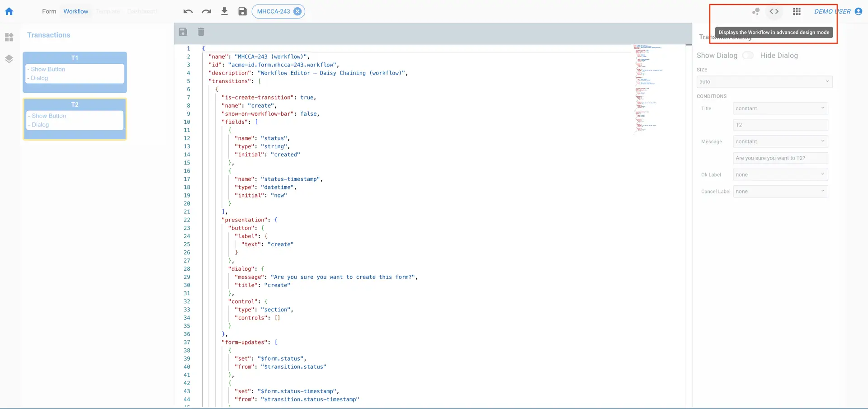Image resolution: width=868 pixels, height=409 pixels.
Task: Select the T2 transaction card
Action: pyautogui.click(x=75, y=119)
